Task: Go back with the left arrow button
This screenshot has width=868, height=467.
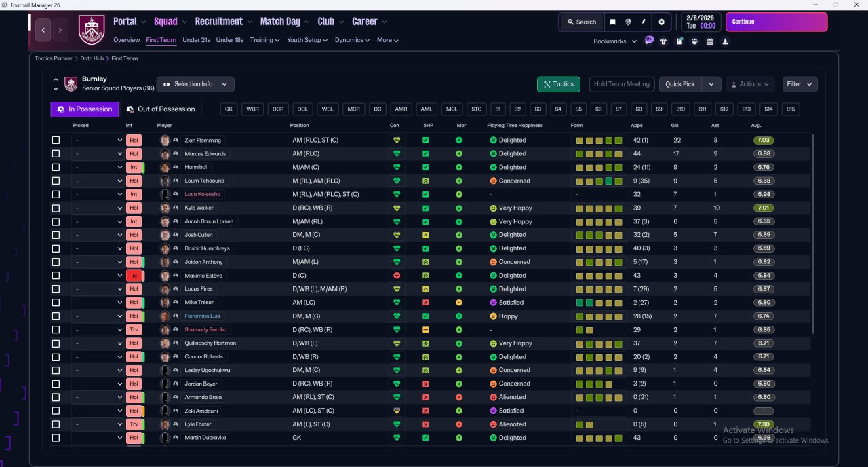Action: (x=44, y=30)
